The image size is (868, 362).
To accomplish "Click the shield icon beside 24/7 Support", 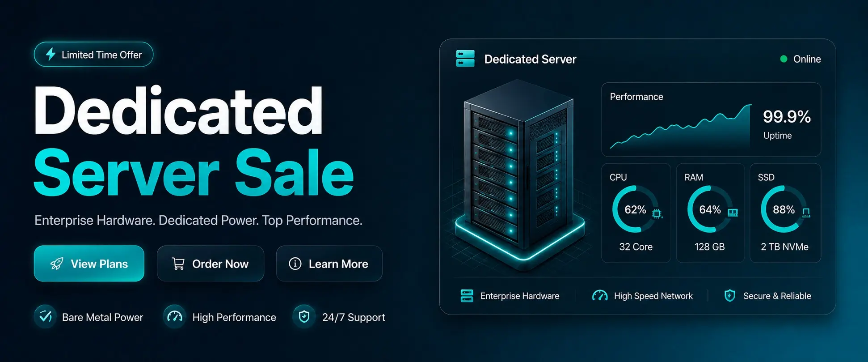I will (304, 317).
